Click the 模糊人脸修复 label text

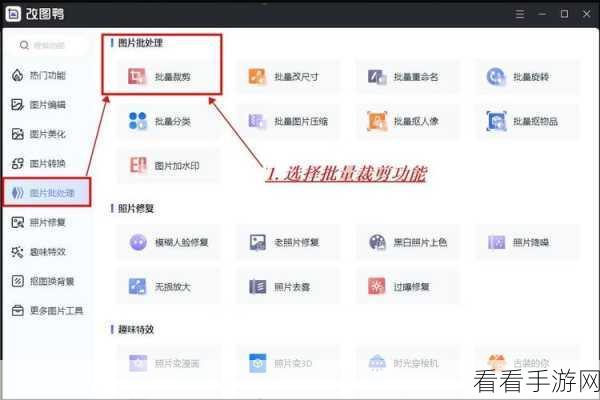[x=181, y=243]
